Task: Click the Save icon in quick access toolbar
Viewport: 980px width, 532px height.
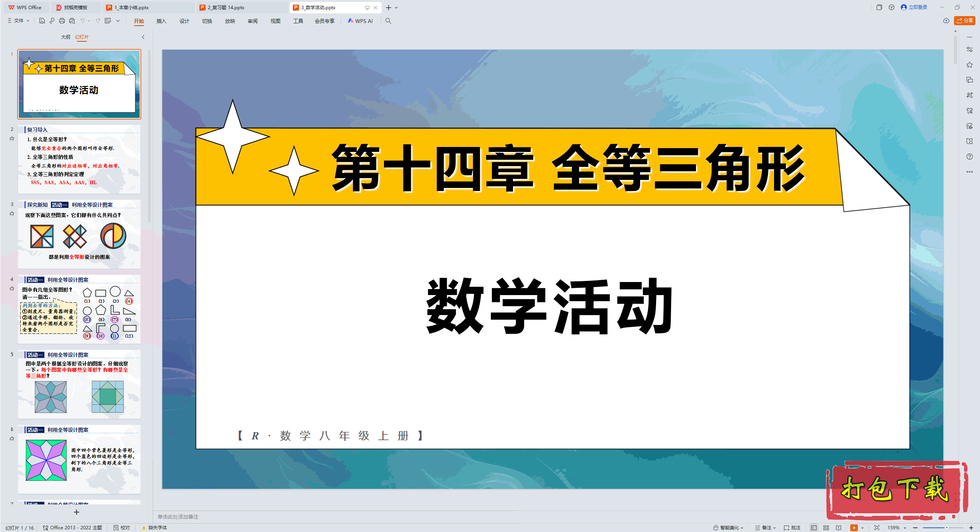Action: [x=42, y=21]
